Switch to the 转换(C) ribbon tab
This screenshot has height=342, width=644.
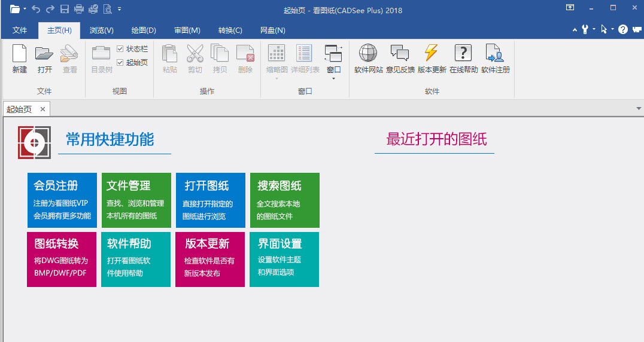(230, 30)
